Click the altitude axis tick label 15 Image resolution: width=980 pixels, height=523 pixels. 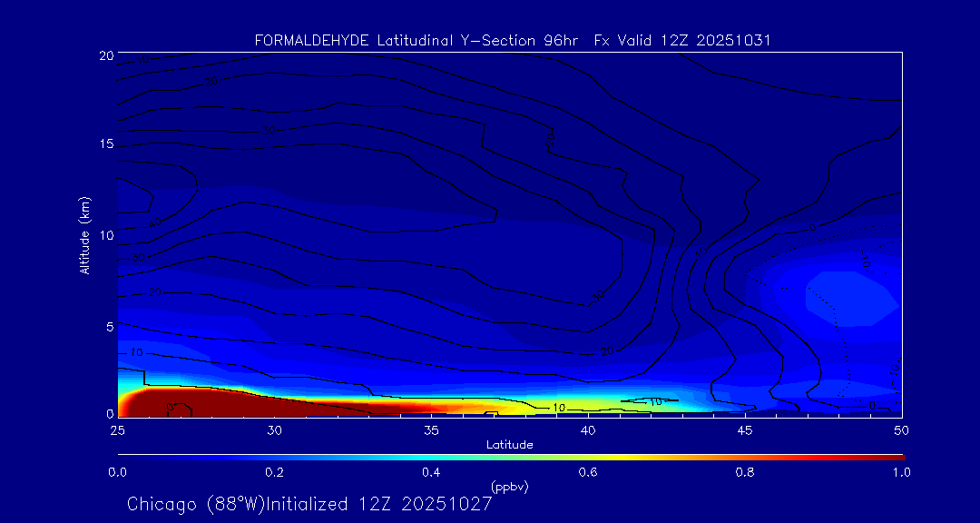click(105, 143)
